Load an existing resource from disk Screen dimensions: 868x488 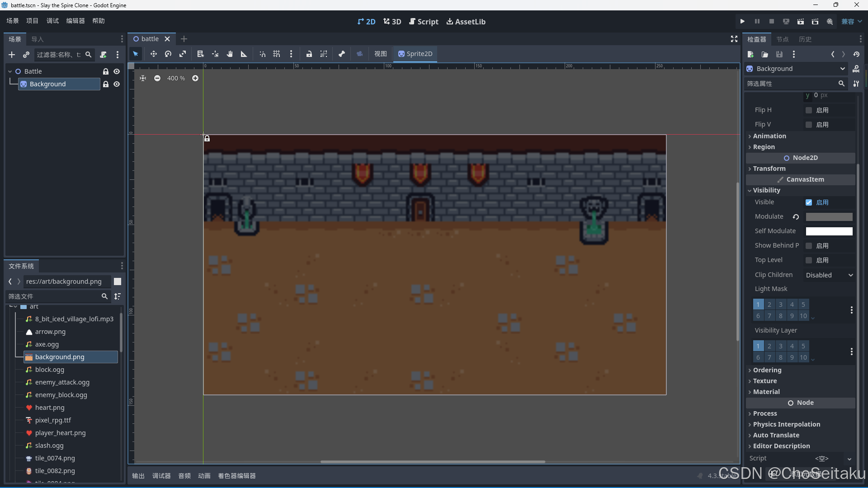pyautogui.click(x=765, y=54)
